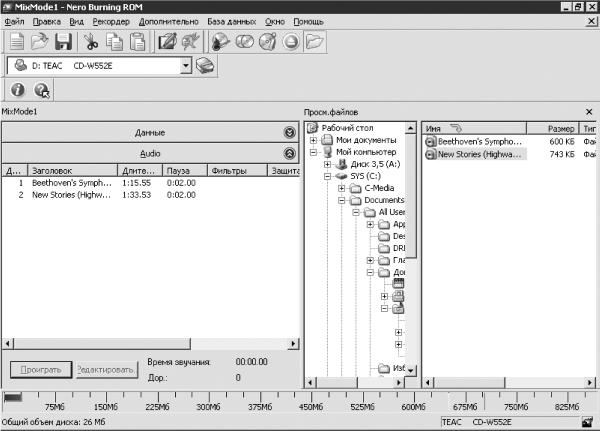
Task: Click the track list horizontal scrollbar
Action: 150,343
